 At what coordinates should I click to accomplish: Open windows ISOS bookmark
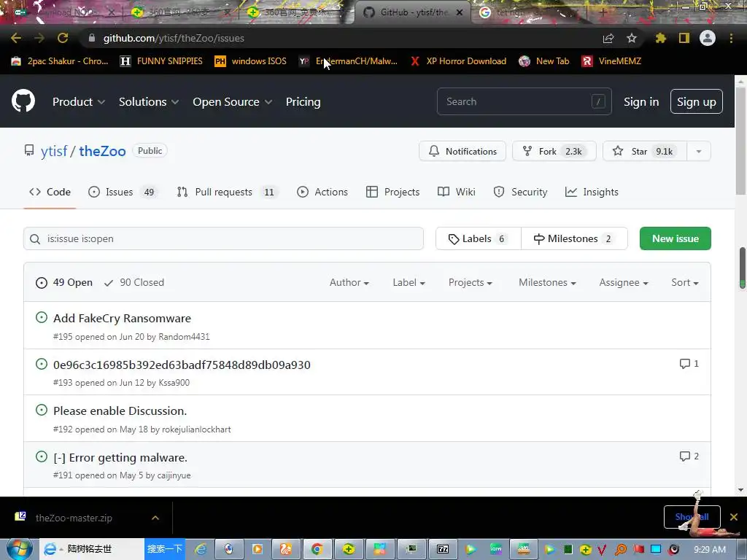[x=251, y=61]
